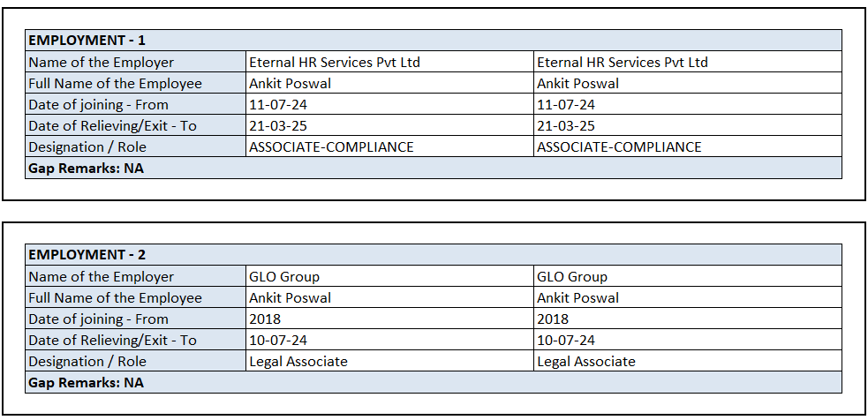Select the first Eternal HR Services Pvt Ltd cell

(335, 63)
